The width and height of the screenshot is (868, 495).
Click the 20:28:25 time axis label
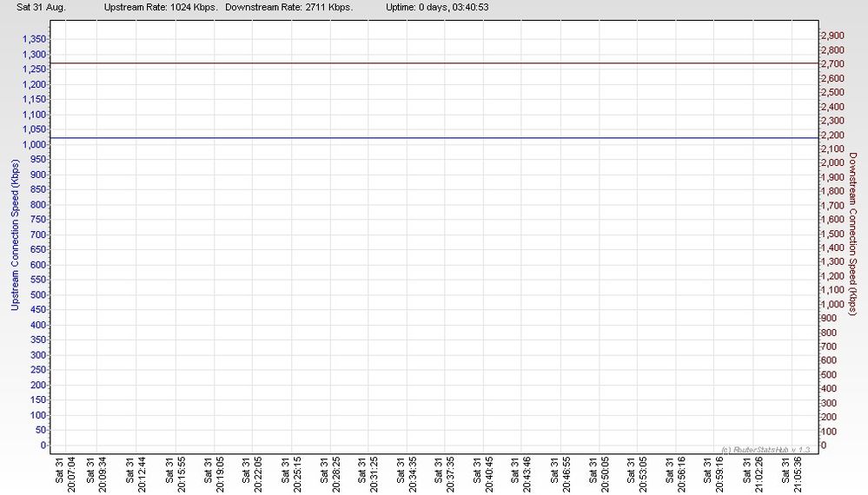(335, 474)
